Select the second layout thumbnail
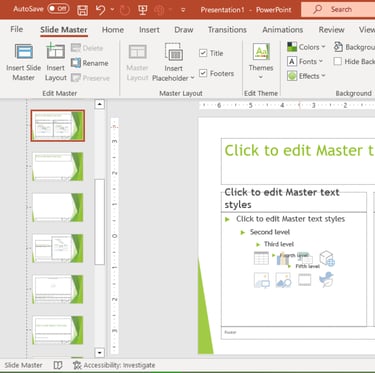This screenshot has height=373, width=375. (58, 166)
